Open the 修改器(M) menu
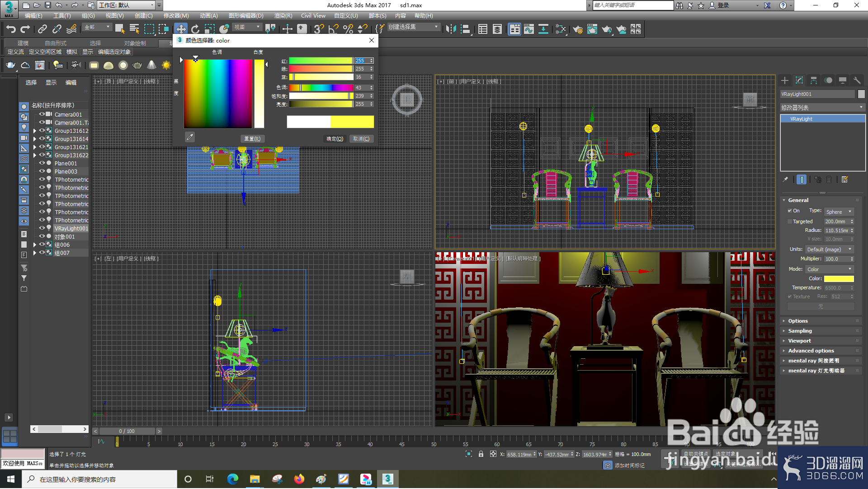 click(x=176, y=16)
